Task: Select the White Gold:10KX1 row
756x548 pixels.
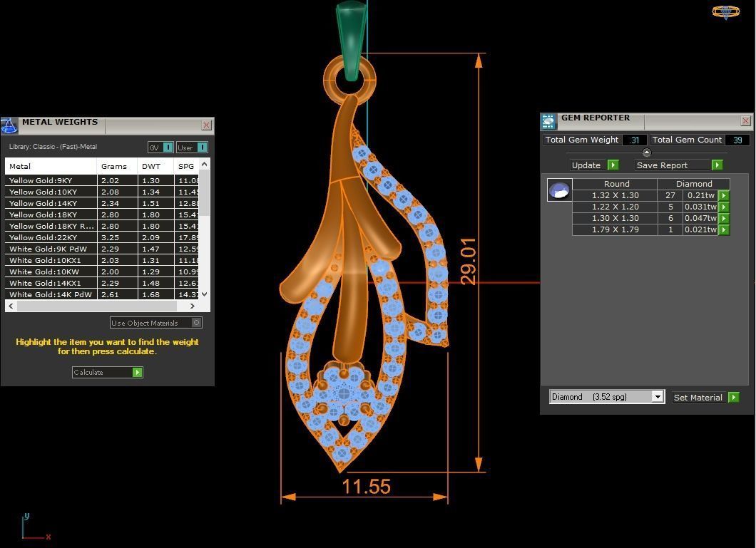Action: tap(102, 260)
